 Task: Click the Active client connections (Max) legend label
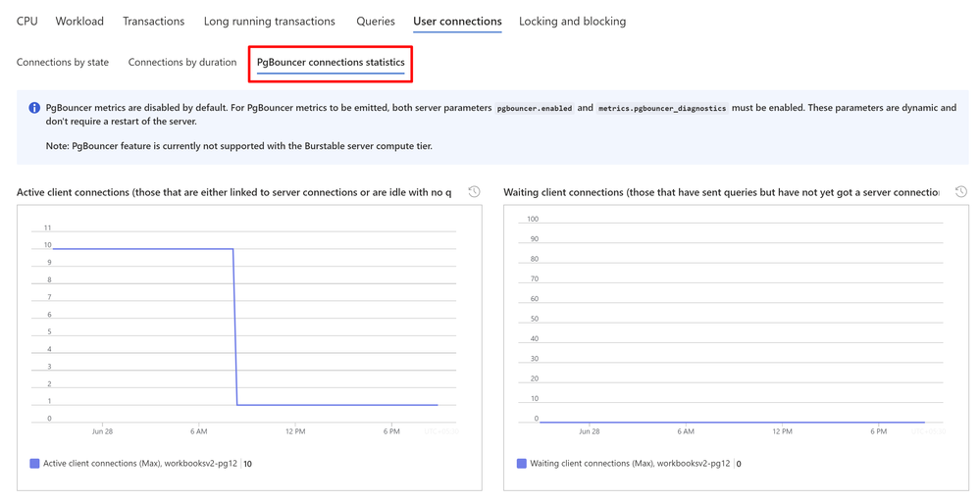click(140, 464)
